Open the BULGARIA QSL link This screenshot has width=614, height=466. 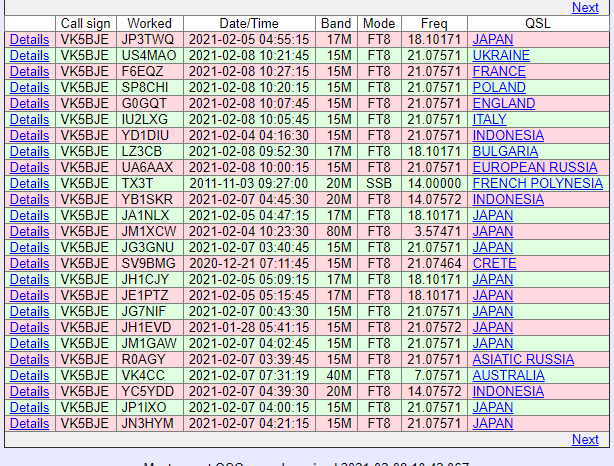tap(505, 151)
